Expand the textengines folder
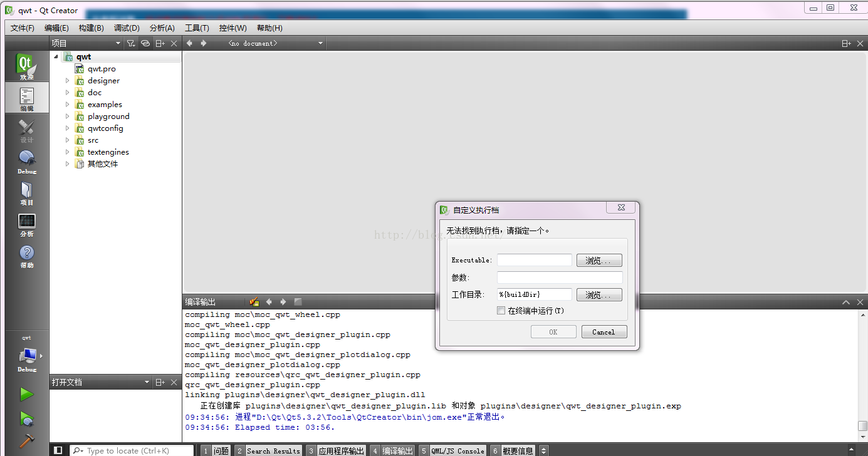The width and height of the screenshot is (868, 456). [68, 152]
